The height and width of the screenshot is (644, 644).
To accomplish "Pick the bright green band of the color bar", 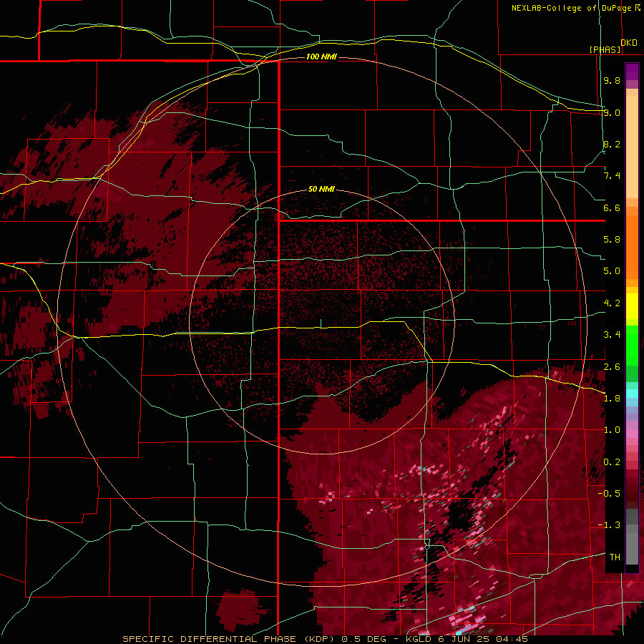I will [x=632, y=345].
